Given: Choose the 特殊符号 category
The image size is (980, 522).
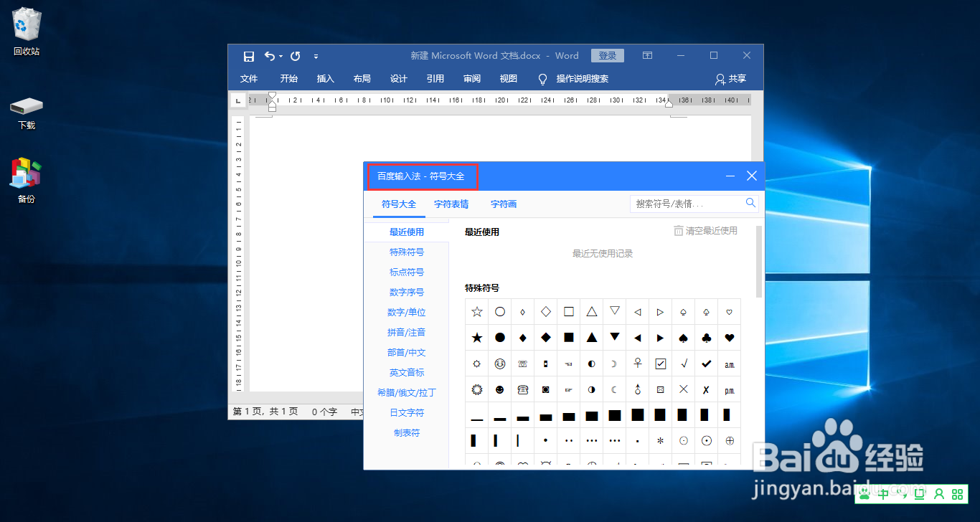Looking at the screenshot, I should pyautogui.click(x=407, y=252).
